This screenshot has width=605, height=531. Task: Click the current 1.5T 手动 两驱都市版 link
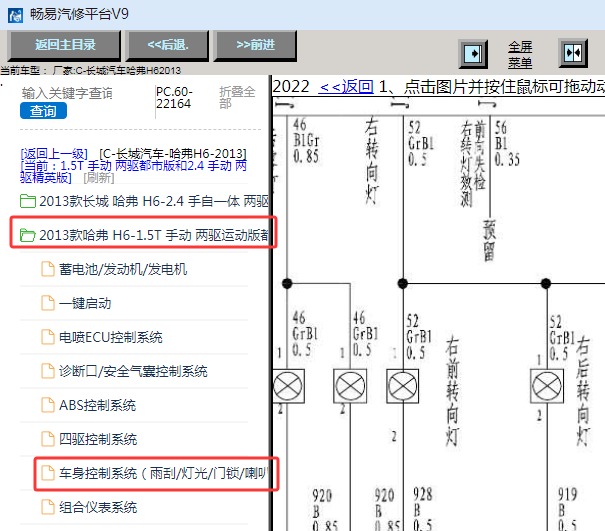pos(133,171)
